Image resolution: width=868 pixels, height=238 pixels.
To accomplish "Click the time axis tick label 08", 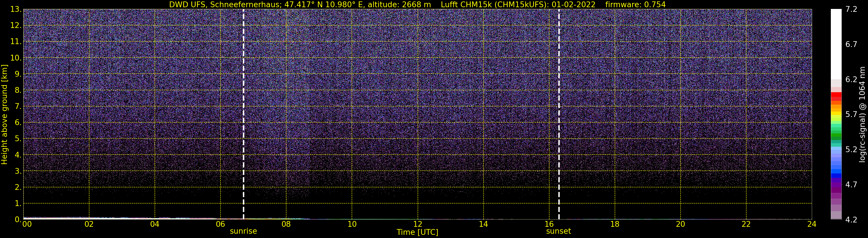I will (286, 224).
